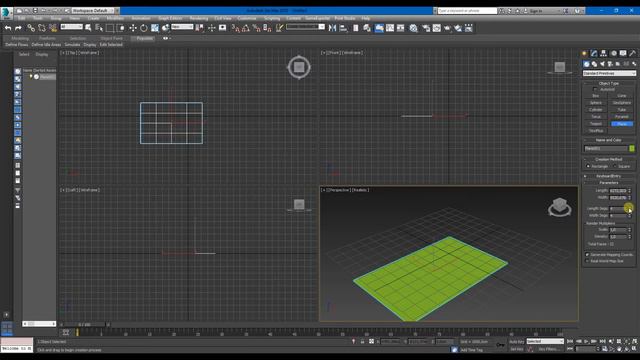Open the Utilities tab in command panel
Image resolution: width=640 pixels, height=360 pixels.
(x=632, y=53)
